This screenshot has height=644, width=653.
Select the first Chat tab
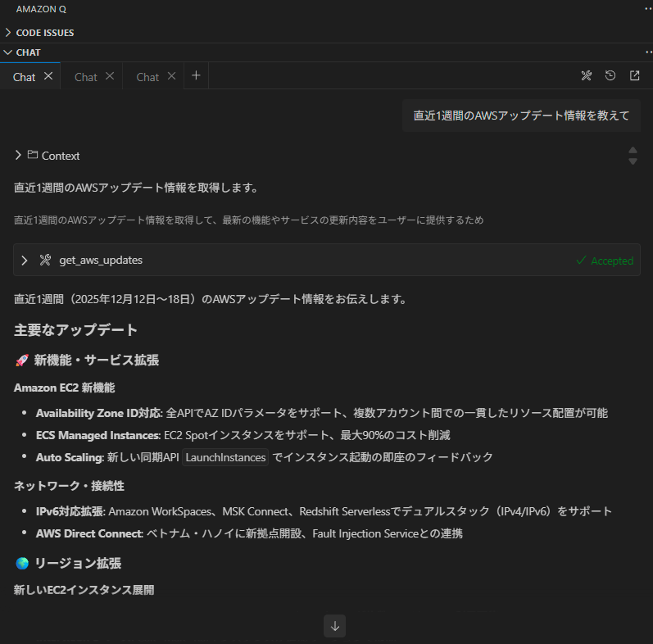coord(24,77)
